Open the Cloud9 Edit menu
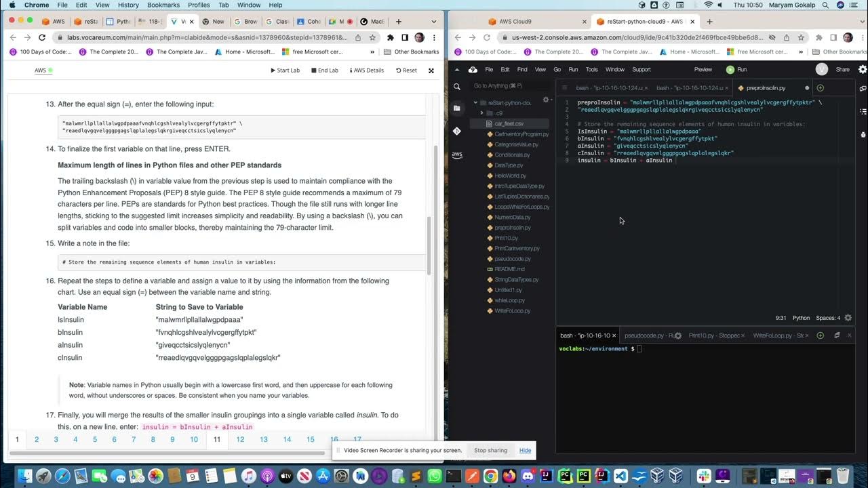 click(505, 69)
